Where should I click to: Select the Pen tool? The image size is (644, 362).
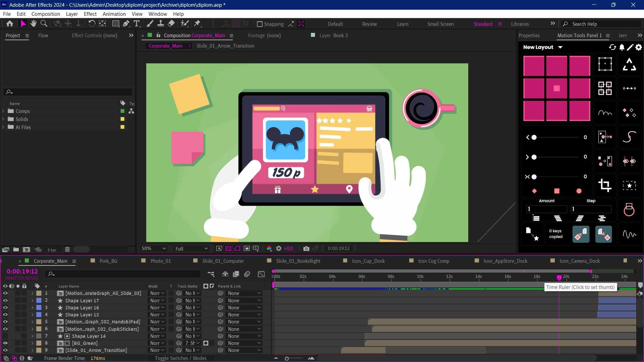[x=126, y=24]
